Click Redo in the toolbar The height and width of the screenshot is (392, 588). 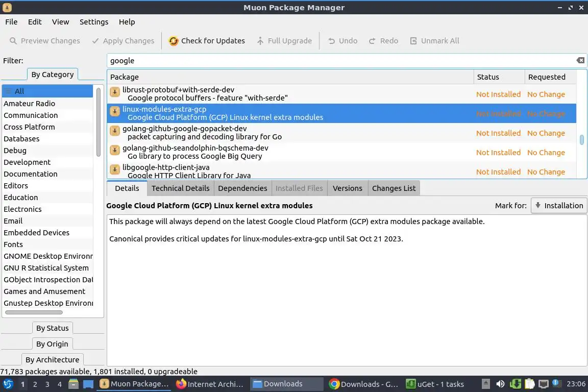pos(383,40)
